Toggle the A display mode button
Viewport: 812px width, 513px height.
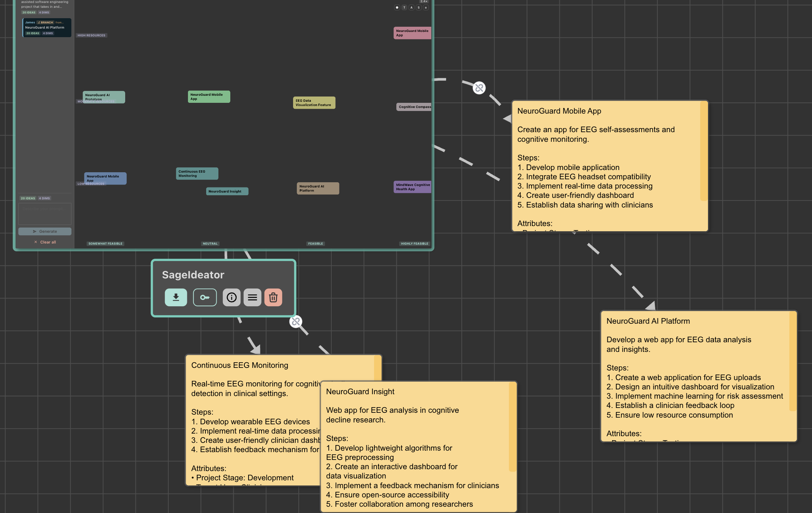pyautogui.click(x=411, y=7)
